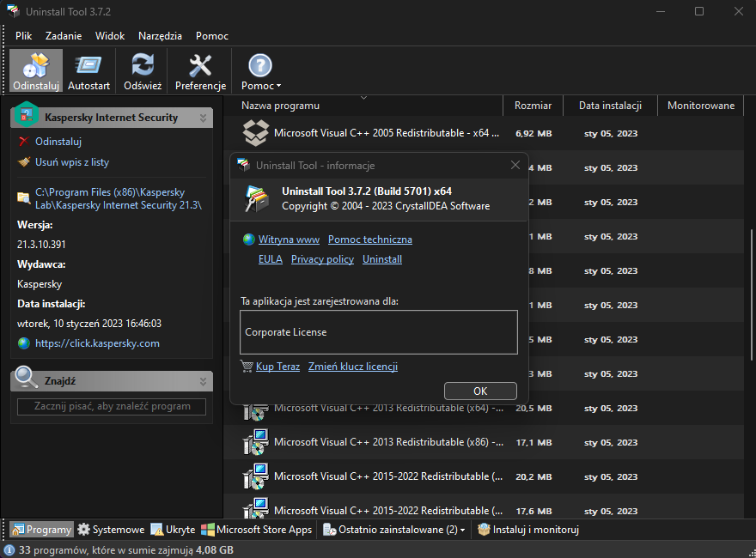The height and width of the screenshot is (558, 756).
Task: Click Usuń wpis z listy link
Action: pos(72,162)
